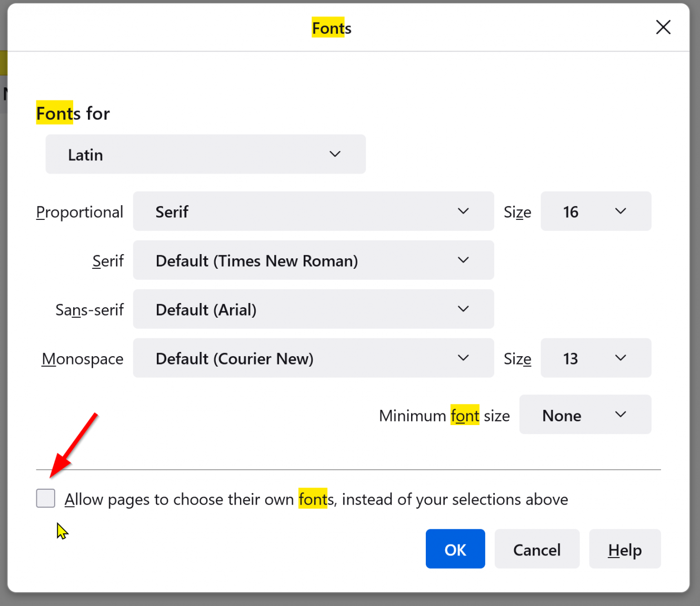Open the Serif font Default (Times New Roman) dropdown

[313, 260]
